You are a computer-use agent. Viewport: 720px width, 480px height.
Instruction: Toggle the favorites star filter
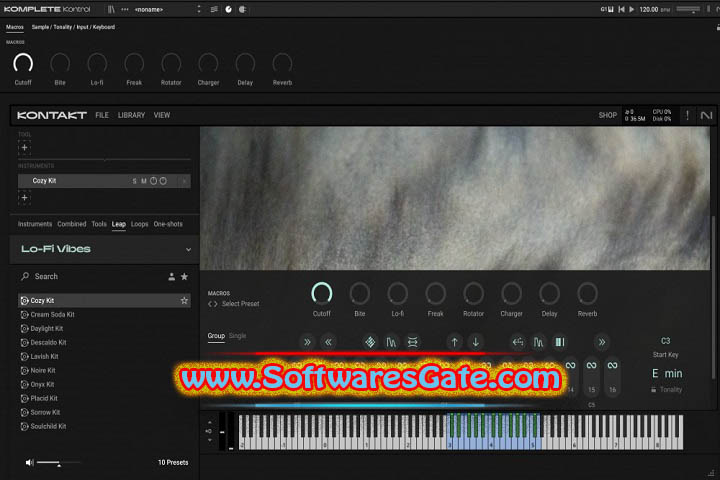click(x=184, y=277)
